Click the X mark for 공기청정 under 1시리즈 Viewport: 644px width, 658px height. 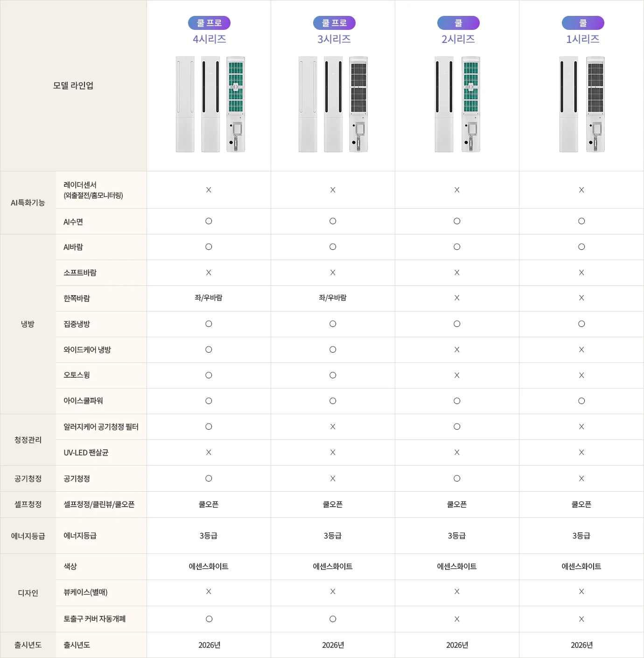coord(581,479)
